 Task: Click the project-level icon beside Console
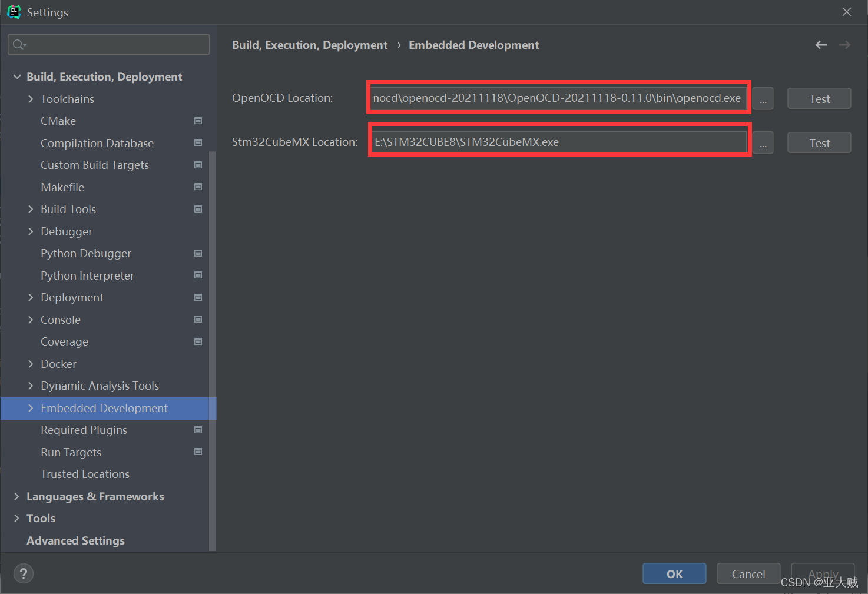(x=198, y=320)
